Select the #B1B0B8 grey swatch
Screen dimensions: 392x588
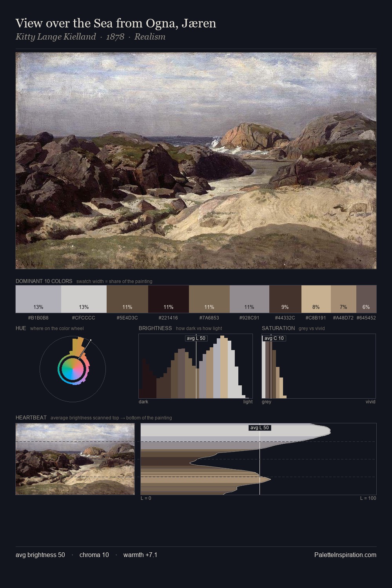(38, 299)
